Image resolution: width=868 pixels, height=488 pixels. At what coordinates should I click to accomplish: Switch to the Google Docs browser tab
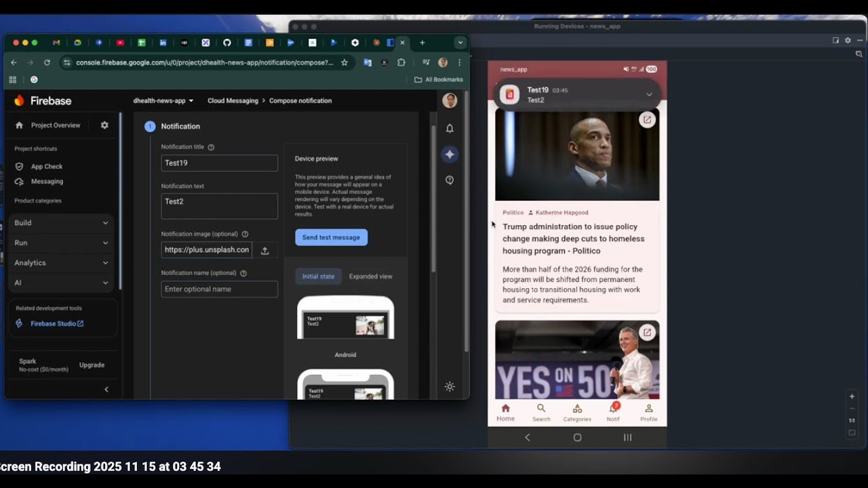click(248, 43)
